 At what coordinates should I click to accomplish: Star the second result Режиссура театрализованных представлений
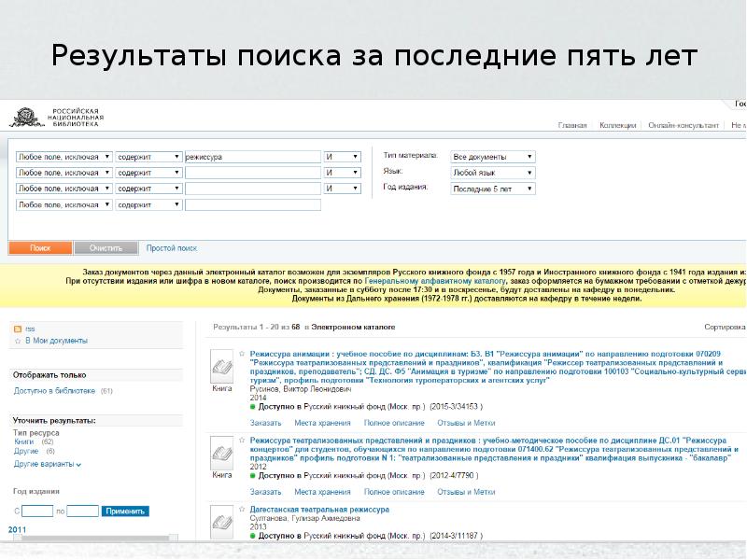point(243,440)
